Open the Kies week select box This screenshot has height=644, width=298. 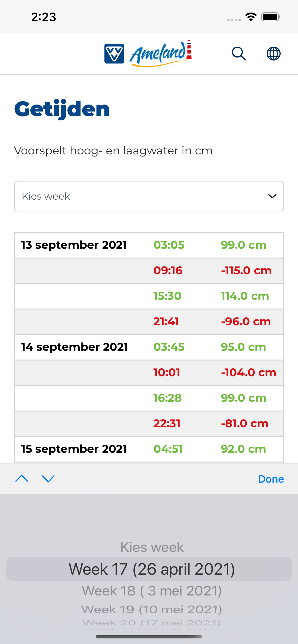pyautogui.click(x=149, y=196)
